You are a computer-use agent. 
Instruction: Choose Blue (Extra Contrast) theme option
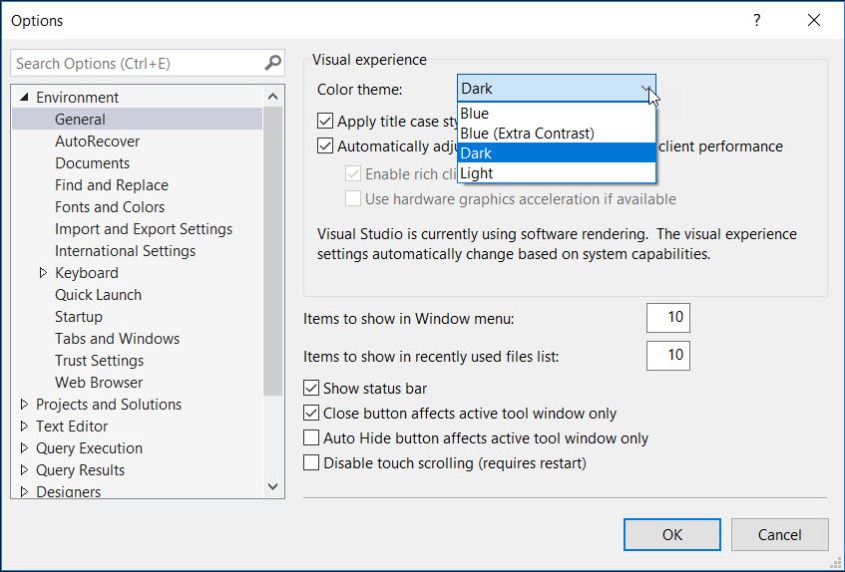tap(527, 133)
